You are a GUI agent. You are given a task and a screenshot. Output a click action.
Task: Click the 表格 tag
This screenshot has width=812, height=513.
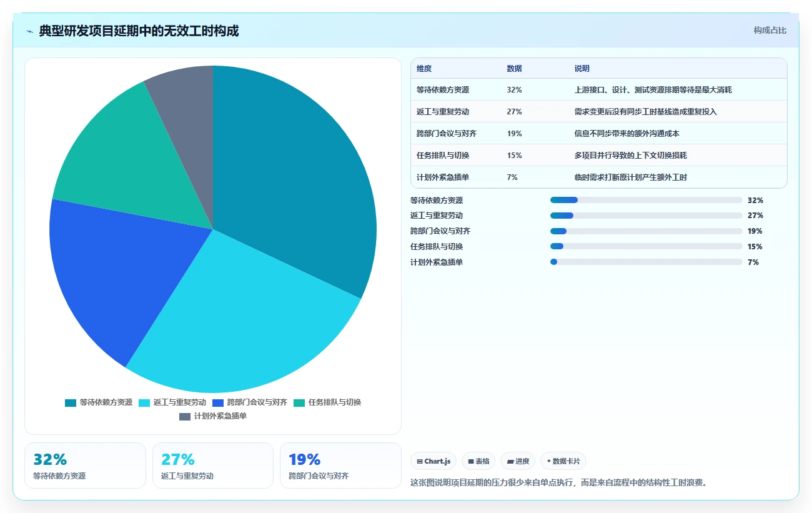pyautogui.click(x=478, y=461)
